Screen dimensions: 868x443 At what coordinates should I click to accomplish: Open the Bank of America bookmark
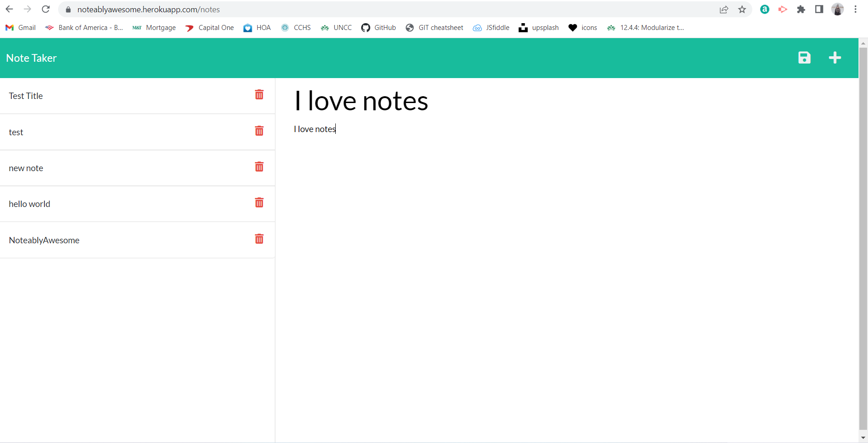(x=84, y=28)
